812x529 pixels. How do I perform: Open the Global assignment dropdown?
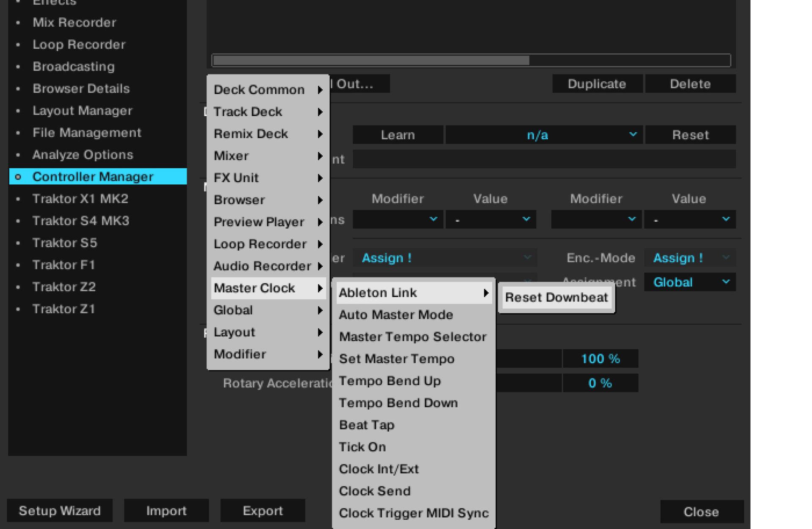click(x=690, y=282)
